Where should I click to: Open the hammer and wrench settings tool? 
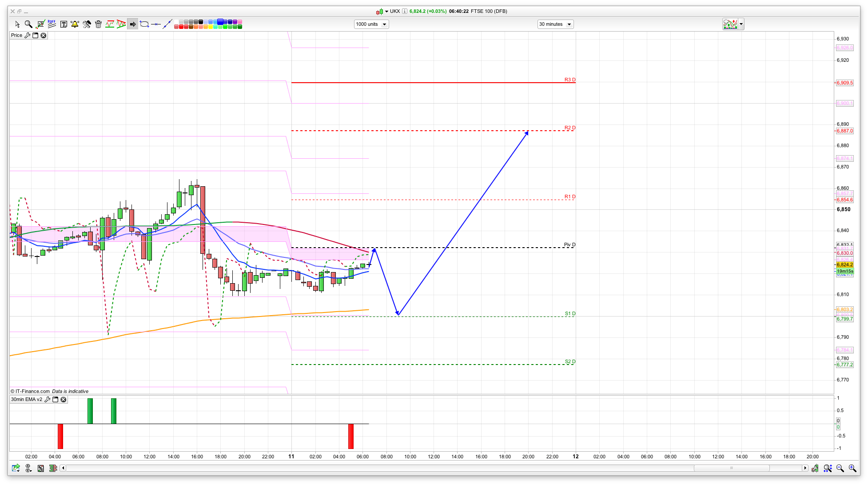click(87, 24)
